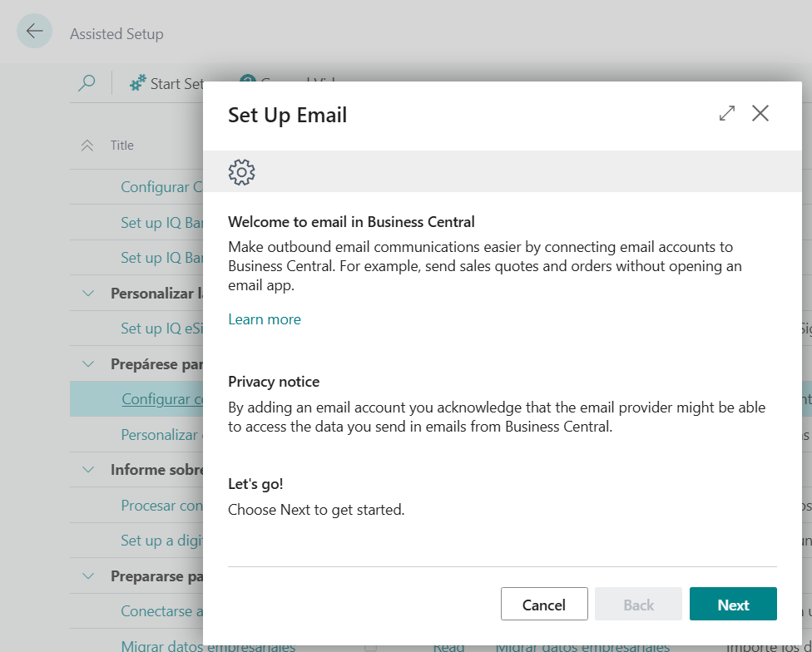
Task: Click the Start Setup gears icon
Action: [x=138, y=83]
